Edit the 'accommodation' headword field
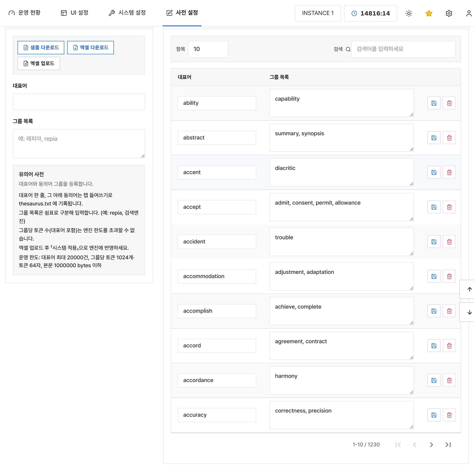Screen dimensions: 474x476 coord(217,276)
